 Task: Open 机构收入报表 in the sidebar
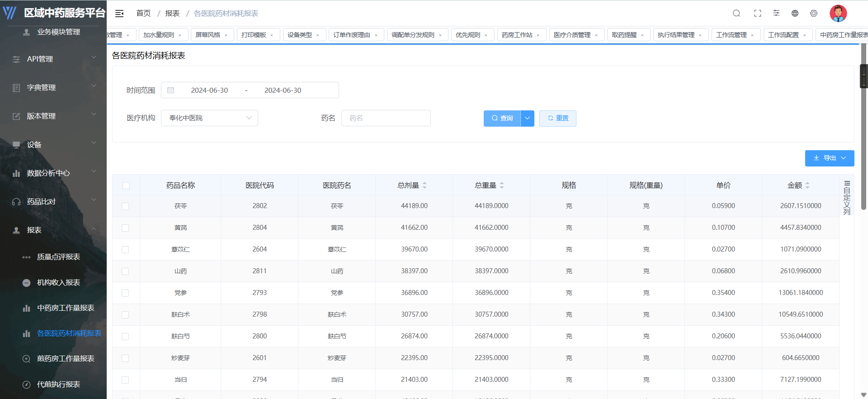[58, 282]
